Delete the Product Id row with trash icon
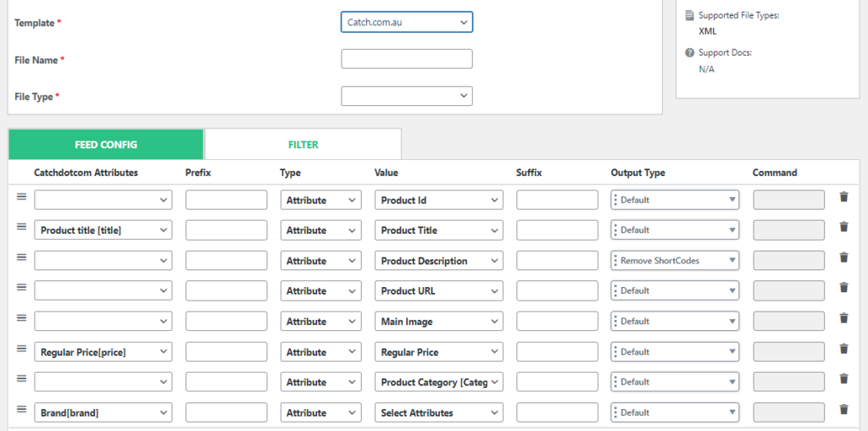 tap(843, 197)
